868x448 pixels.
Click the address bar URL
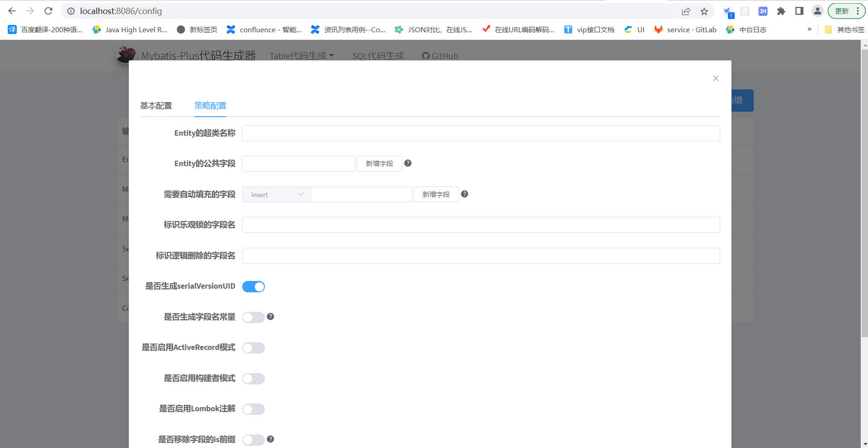pos(121,11)
